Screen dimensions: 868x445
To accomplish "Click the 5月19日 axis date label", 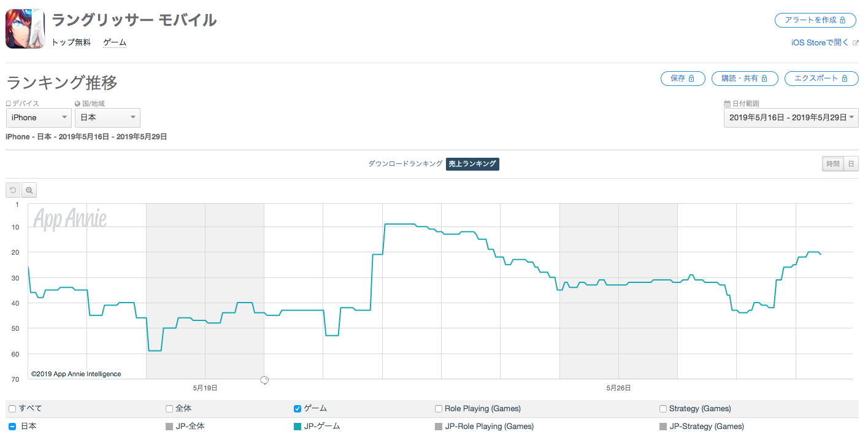I will (205, 388).
